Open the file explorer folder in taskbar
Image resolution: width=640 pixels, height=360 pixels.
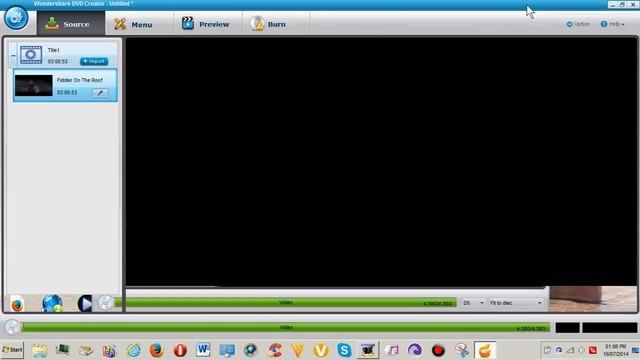[x=40, y=351]
